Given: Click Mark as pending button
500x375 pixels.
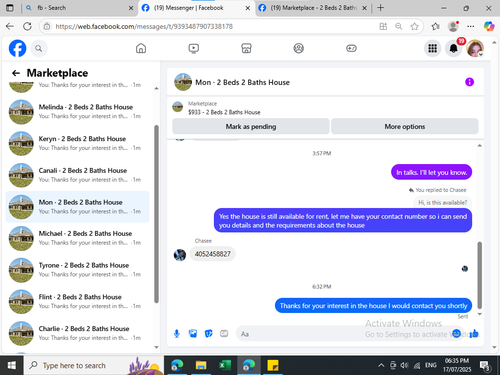Looking at the screenshot, I should [x=251, y=126].
